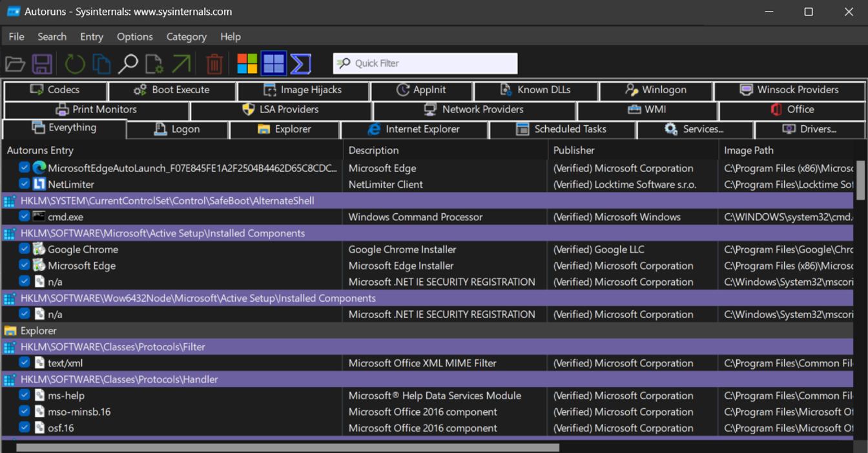Switch to the Explorer tab
Viewport: 868px width, 453px height.
click(x=285, y=129)
